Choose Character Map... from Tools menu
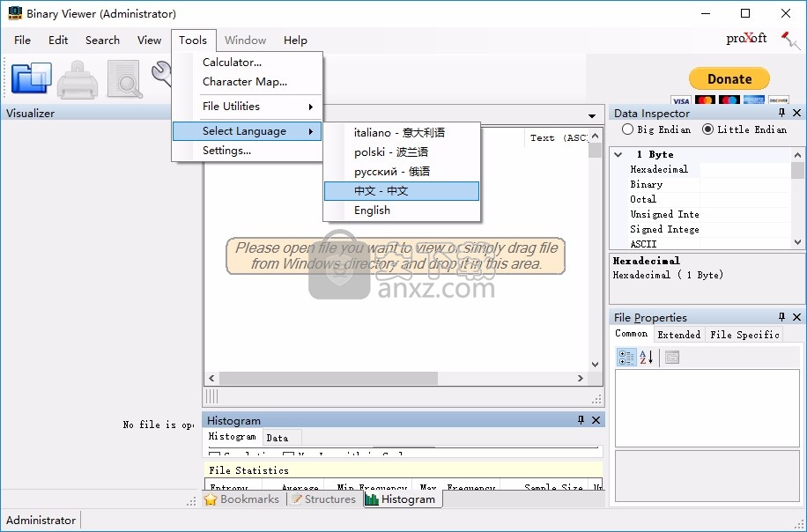 247,82
